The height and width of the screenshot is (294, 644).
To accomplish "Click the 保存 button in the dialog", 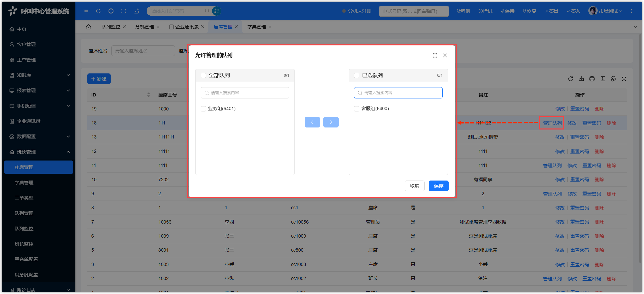I will click(438, 186).
